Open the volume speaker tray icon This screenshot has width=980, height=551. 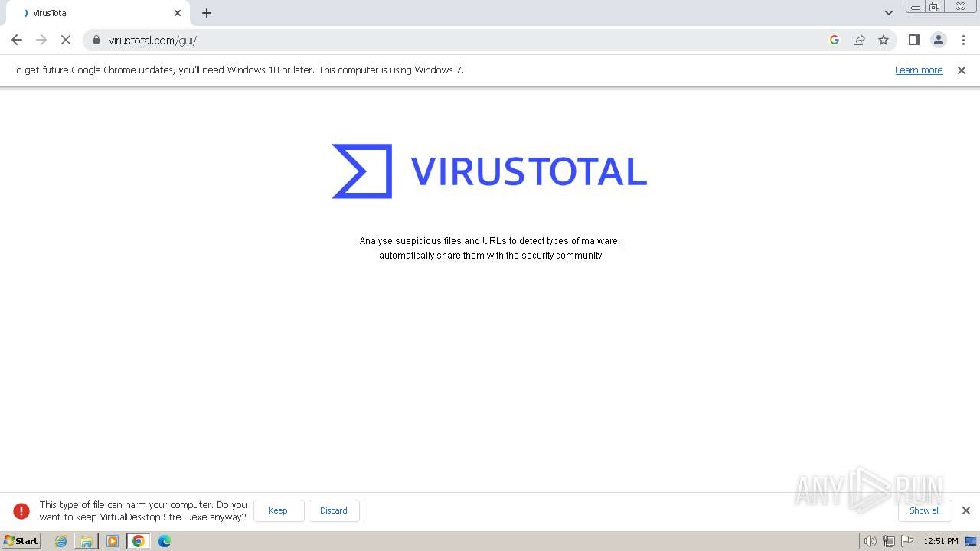870,541
